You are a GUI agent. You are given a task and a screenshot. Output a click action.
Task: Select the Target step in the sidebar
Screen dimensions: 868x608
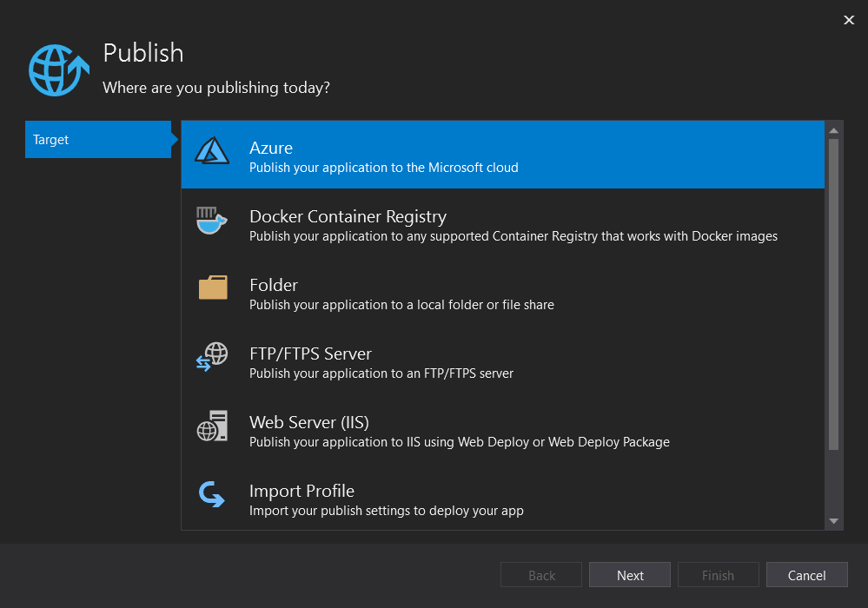[97, 139]
